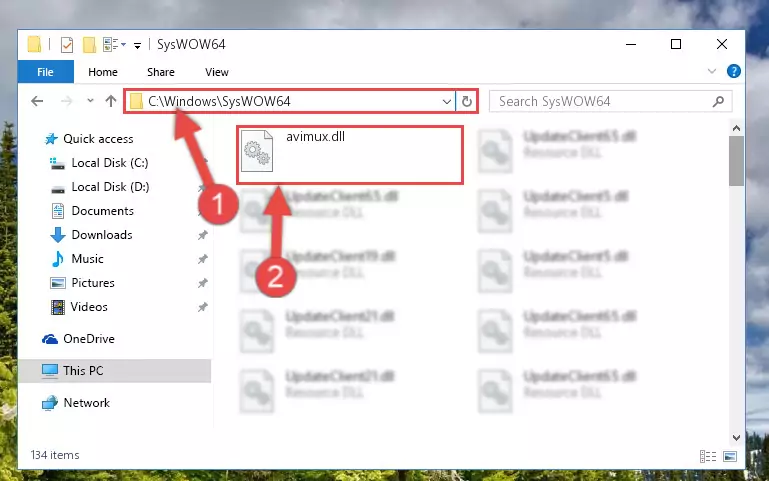Click the title bar folder icon
Image resolution: width=769 pixels, height=481 pixels.
point(34,44)
